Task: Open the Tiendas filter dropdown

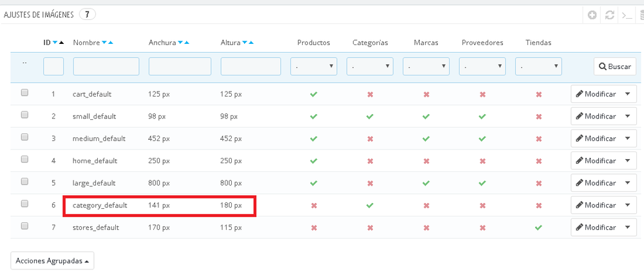Action: (x=538, y=66)
